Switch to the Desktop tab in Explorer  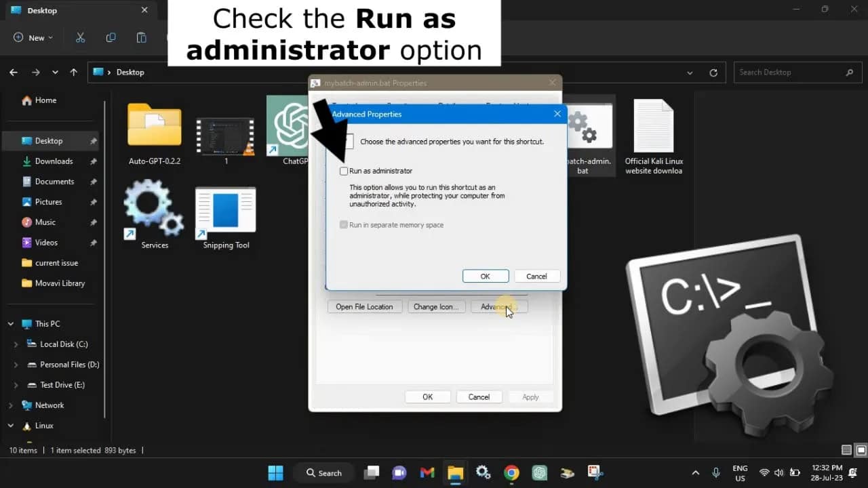[41, 10]
